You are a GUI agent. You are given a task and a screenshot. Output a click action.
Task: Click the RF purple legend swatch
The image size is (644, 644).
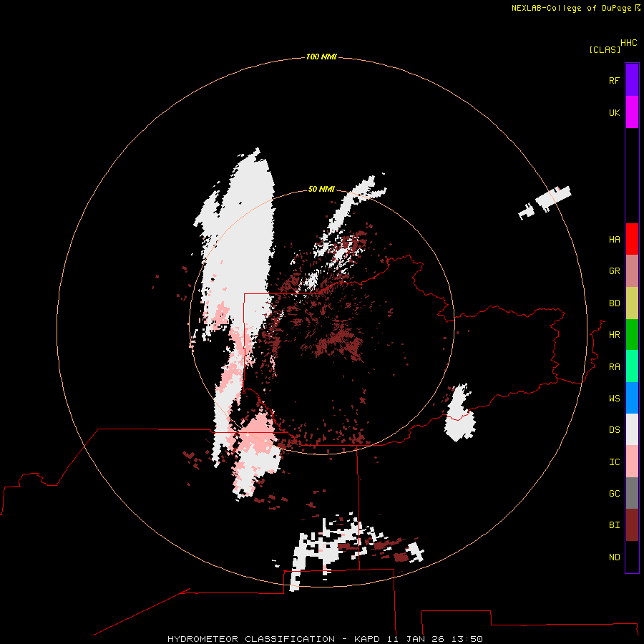[632, 80]
